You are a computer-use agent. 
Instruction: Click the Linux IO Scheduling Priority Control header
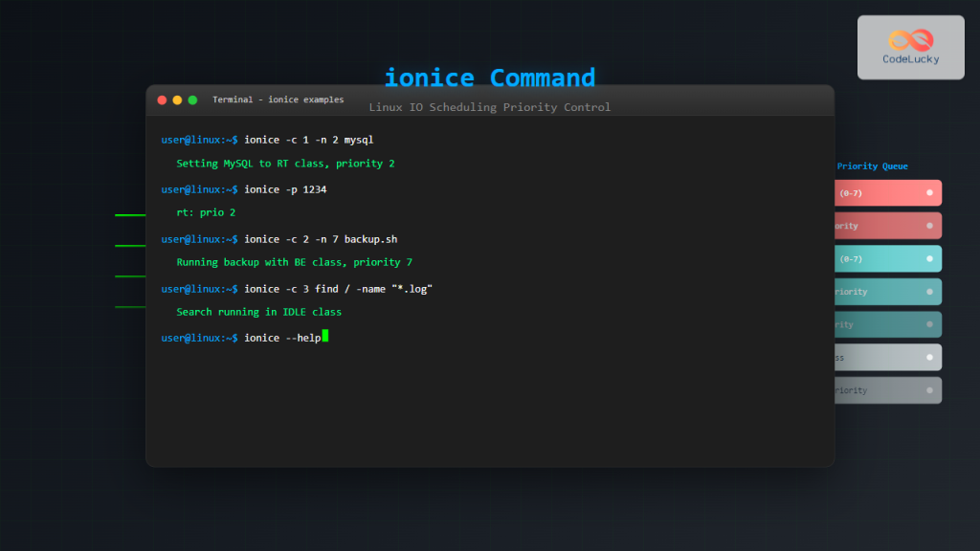pyautogui.click(x=490, y=107)
